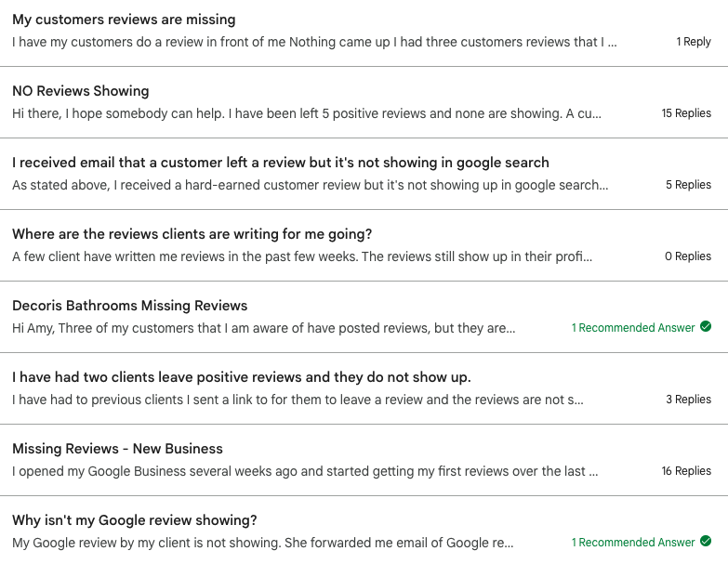Click the "5 Replies" count label
The width and height of the screenshot is (728, 564).
click(689, 185)
